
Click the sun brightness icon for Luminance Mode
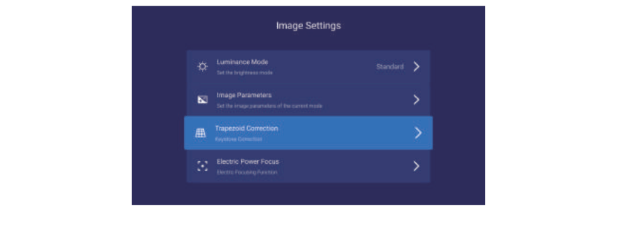pos(203,67)
